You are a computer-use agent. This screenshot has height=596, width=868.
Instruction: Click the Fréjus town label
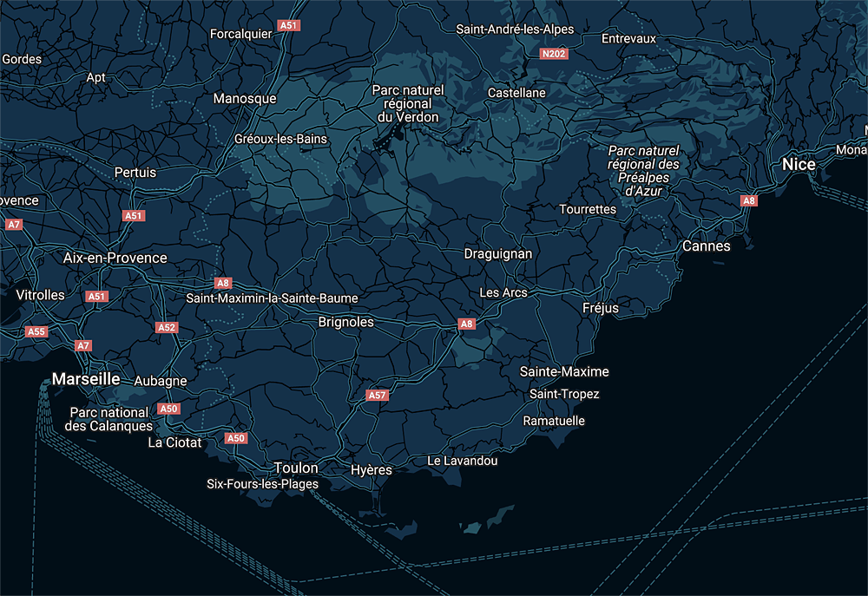[601, 308]
